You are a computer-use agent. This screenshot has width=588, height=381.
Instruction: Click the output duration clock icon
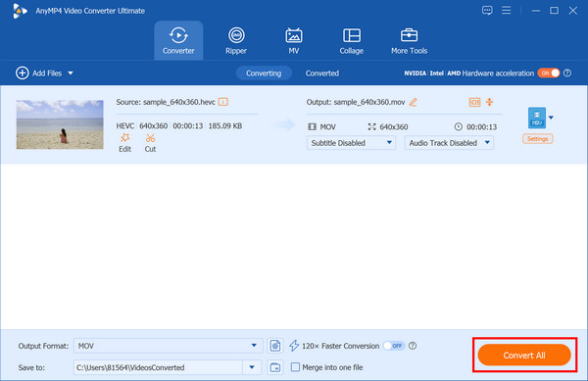pos(459,126)
